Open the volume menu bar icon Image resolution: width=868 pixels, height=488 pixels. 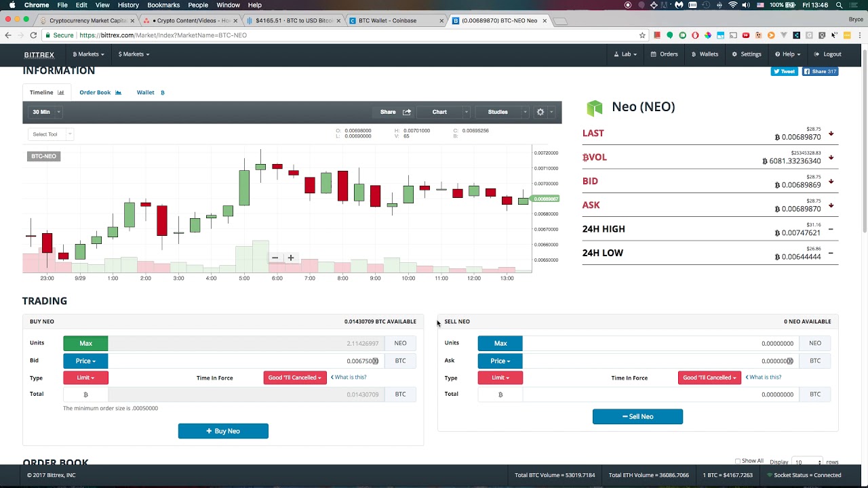pos(746,5)
